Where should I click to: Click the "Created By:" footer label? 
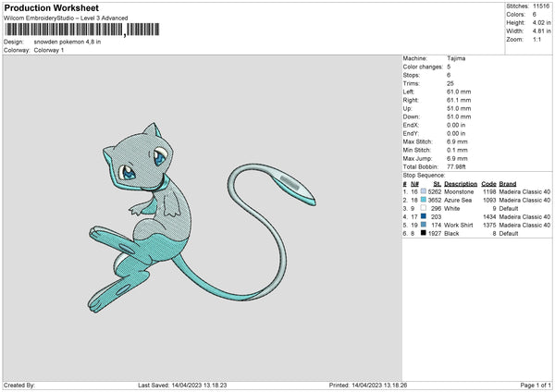[19, 385]
